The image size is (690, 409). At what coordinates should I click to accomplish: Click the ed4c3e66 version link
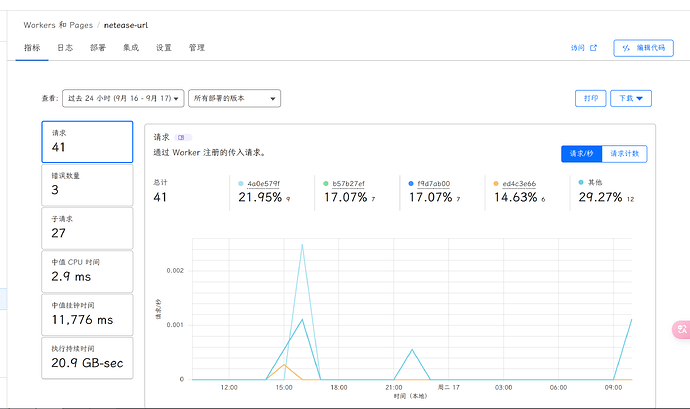(x=519, y=184)
